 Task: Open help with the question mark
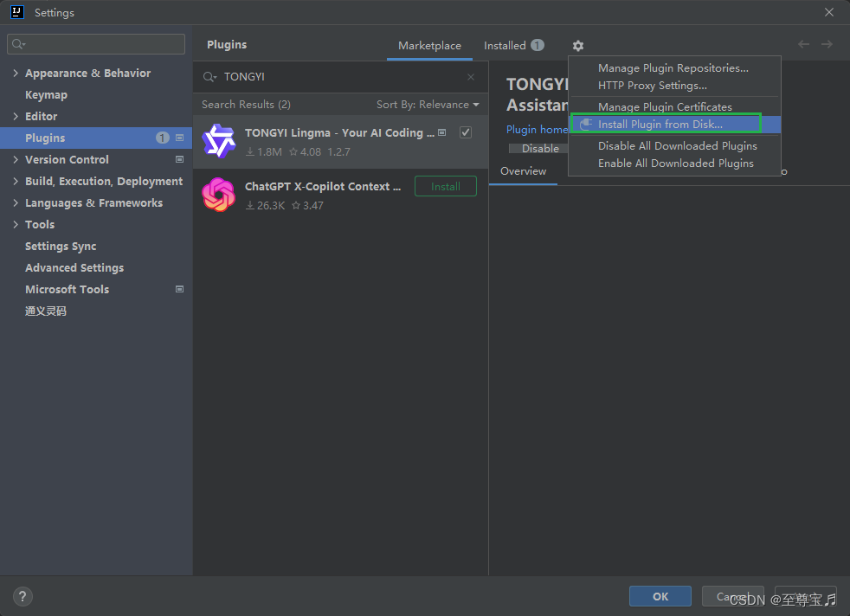point(23,596)
